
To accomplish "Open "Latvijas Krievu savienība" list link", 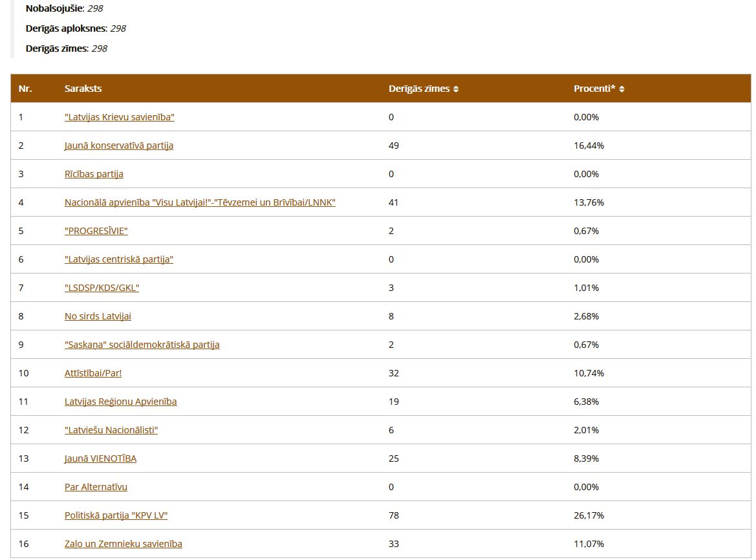I will [x=120, y=117].
